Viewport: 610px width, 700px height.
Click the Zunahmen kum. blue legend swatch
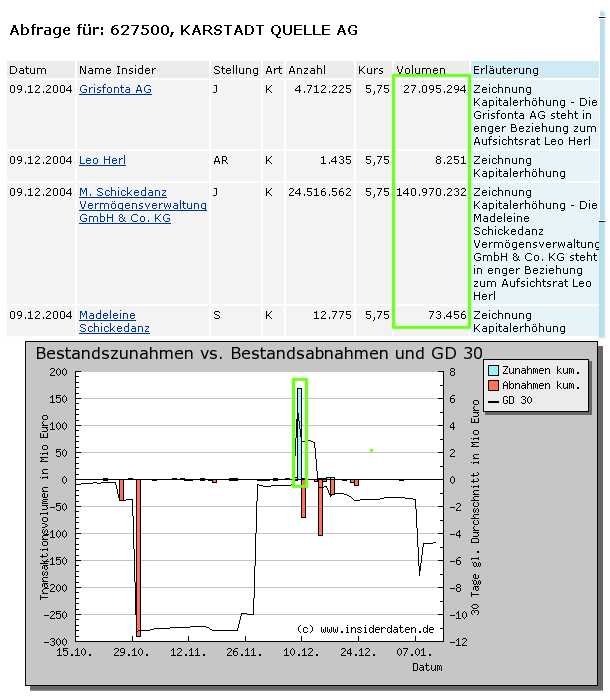point(493,371)
